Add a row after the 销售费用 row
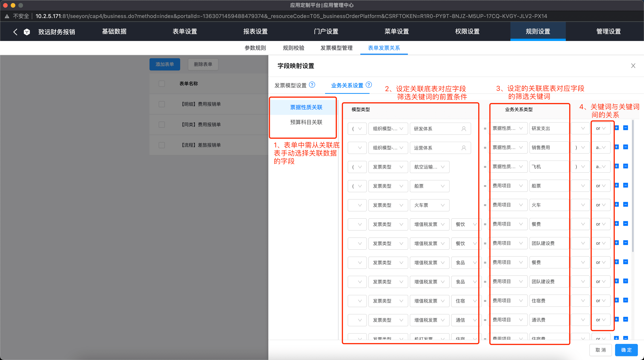The height and width of the screenshot is (360, 644). 617,147
